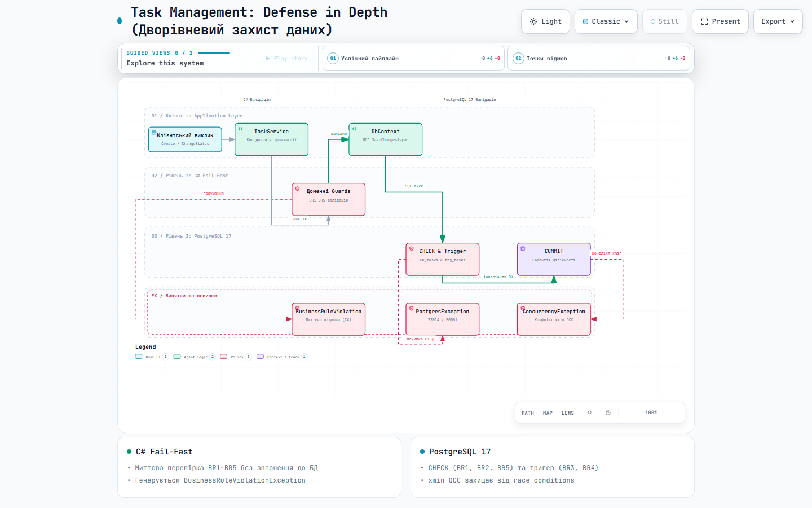Viewport: 812px width, 508px height.
Task: Click the Present fullscreen icon
Action: click(x=704, y=21)
